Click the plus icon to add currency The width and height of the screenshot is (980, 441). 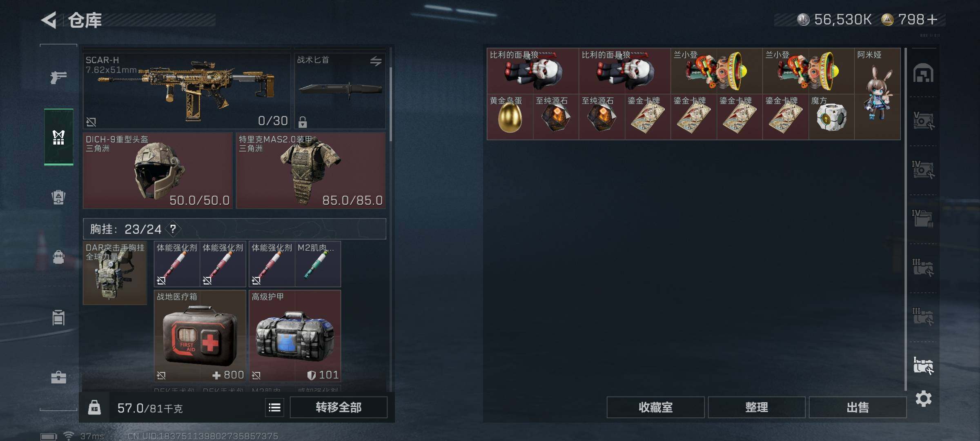pos(932,20)
